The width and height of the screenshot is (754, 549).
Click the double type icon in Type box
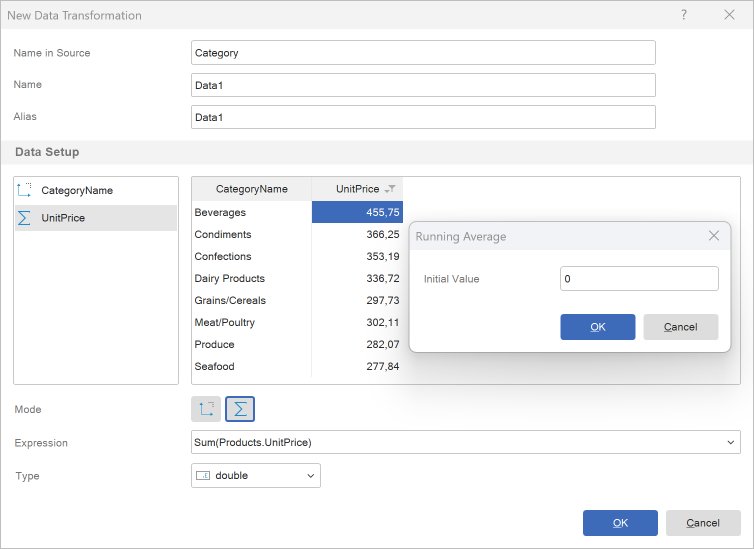(x=203, y=476)
